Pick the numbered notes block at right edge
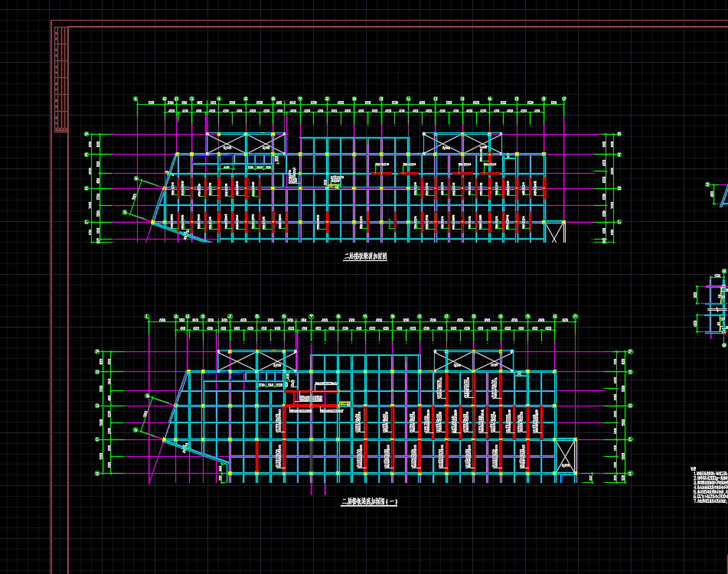The image size is (728, 574). point(709,485)
